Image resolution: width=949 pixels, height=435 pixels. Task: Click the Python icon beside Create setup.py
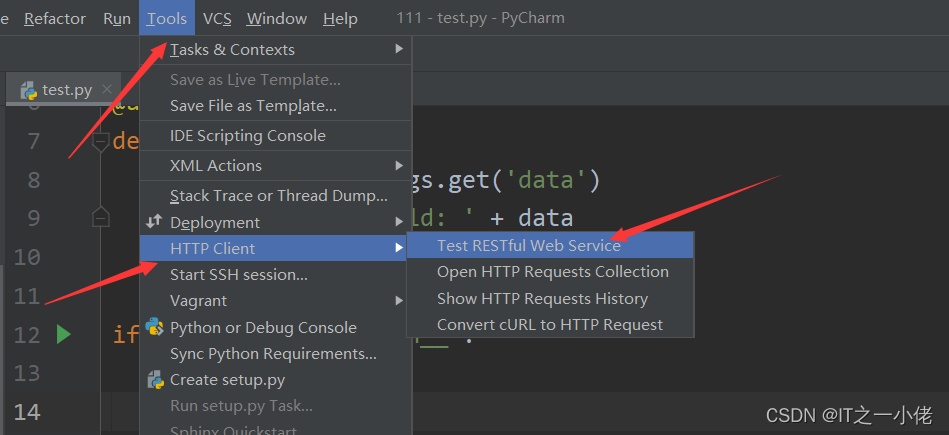coord(156,380)
